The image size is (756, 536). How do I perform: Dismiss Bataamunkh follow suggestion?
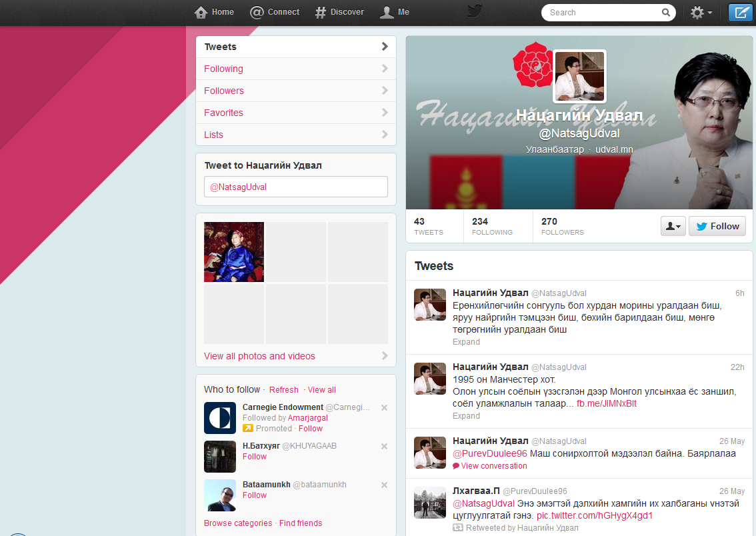384,485
